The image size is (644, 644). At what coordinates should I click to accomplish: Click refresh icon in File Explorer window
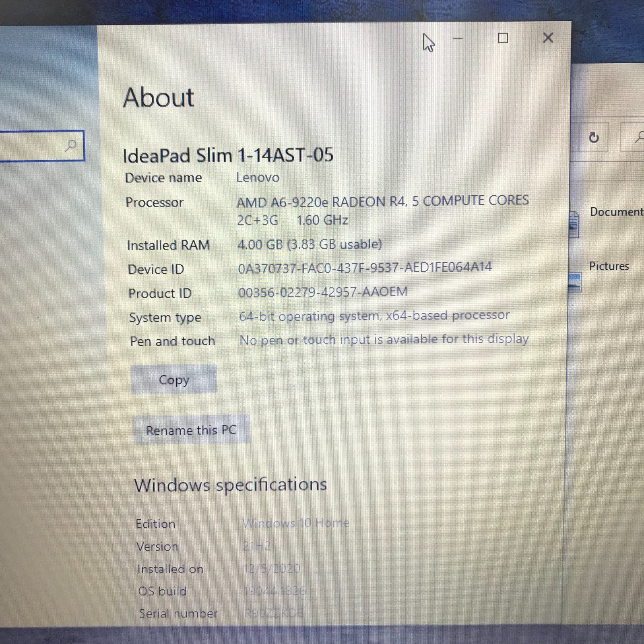coord(594,138)
